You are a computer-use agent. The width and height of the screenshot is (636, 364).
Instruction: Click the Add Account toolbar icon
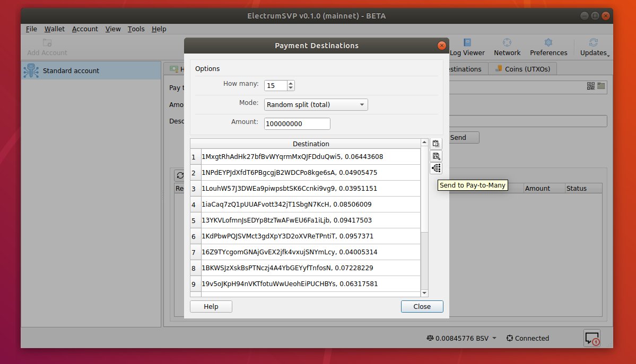(47, 48)
